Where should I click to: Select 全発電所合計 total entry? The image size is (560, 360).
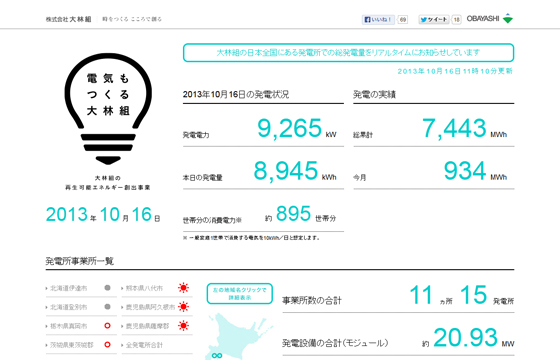tap(144, 345)
